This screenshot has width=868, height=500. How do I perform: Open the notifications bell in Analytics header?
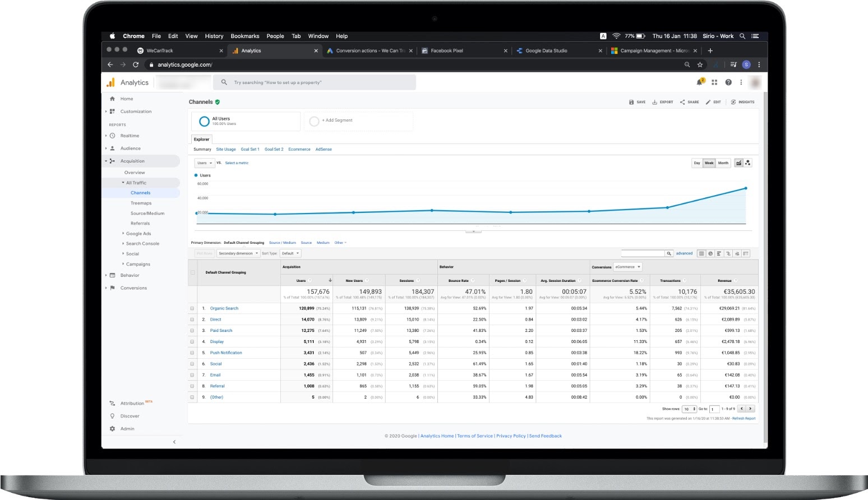pos(699,82)
